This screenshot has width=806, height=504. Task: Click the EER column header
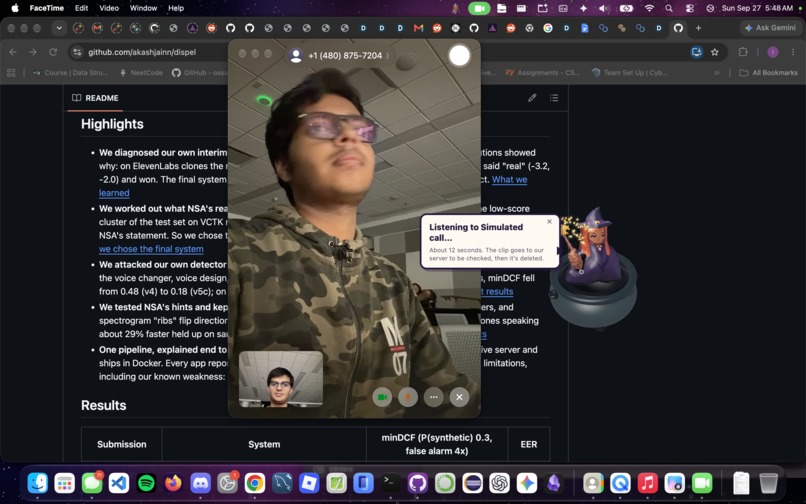pyautogui.click(x=528, y=444)
